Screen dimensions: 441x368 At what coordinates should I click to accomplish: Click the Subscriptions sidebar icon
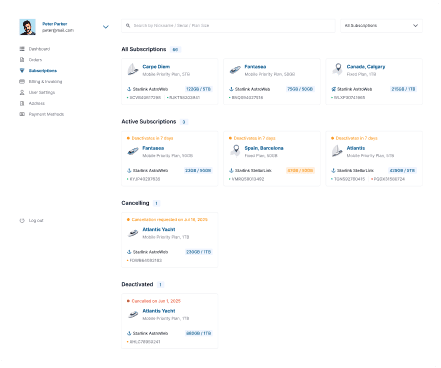(x=22, y=71)
